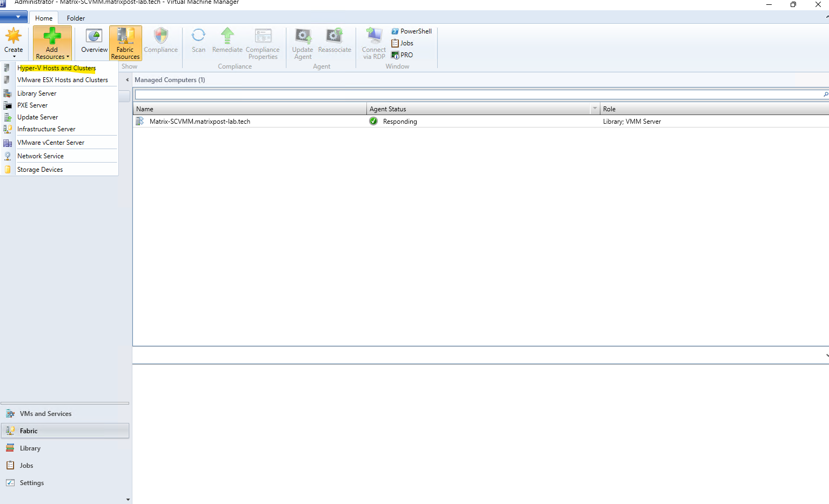Click the Remediate arrow icon

(x=228, y=36)
